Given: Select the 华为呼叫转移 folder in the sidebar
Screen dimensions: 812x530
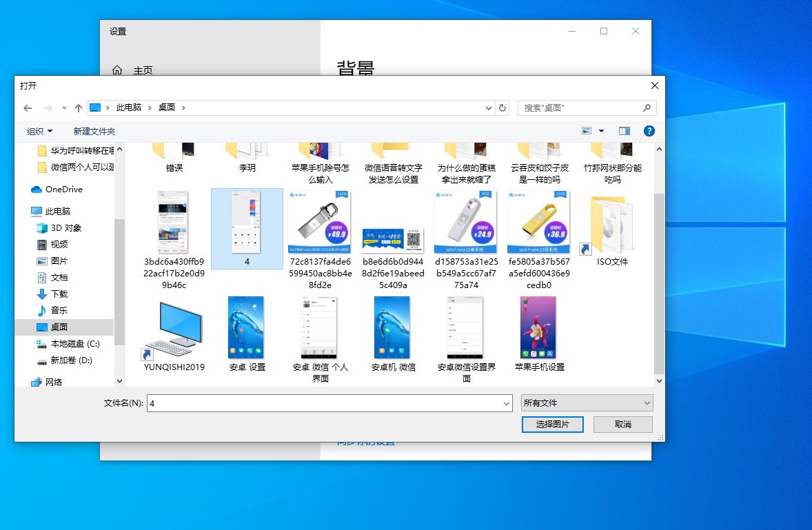Looking at the screenshot, I should point(76,151).
